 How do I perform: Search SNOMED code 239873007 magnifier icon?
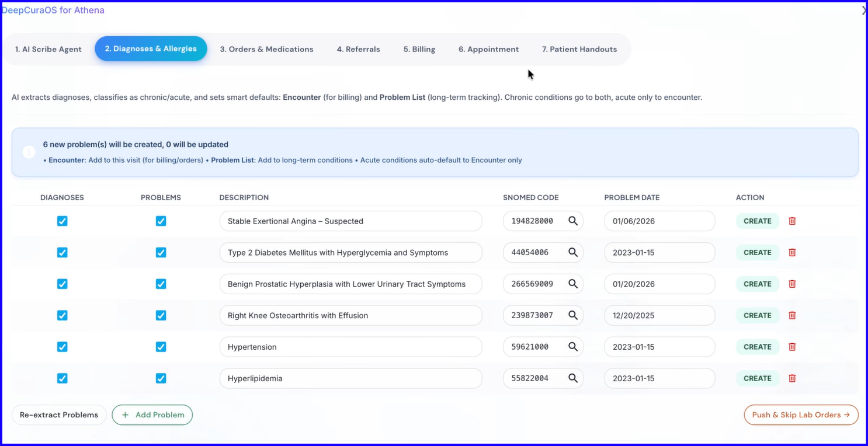573,316
